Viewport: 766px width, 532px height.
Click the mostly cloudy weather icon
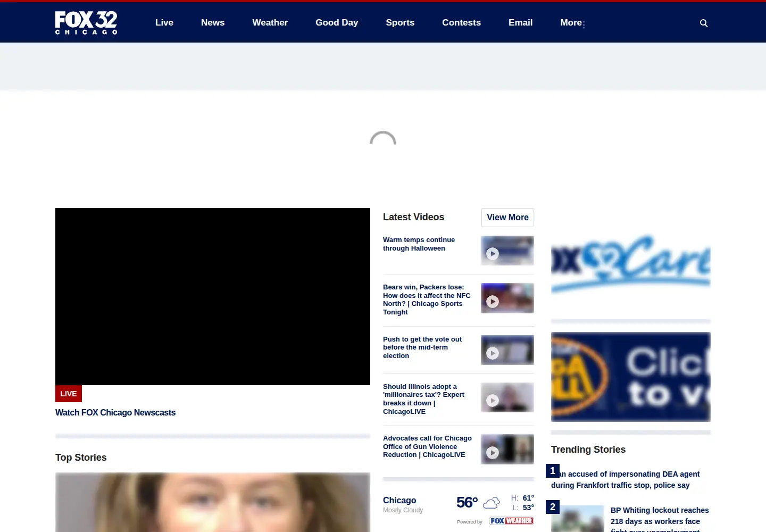[492, 502]
